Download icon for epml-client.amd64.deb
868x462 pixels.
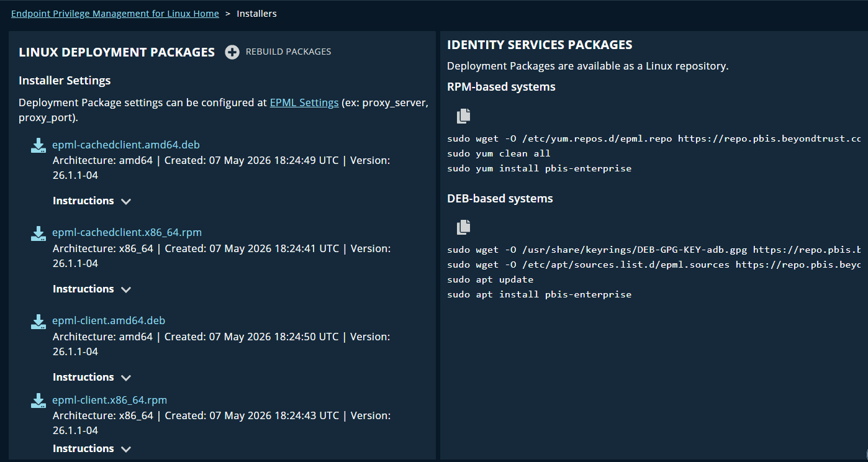point(38,322)
